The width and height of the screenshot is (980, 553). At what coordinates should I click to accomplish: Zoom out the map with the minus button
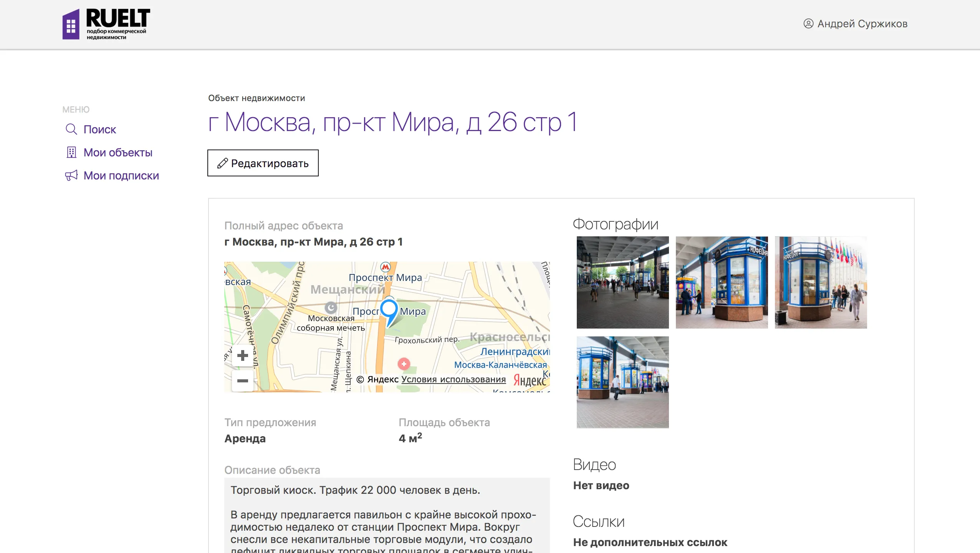[242, 381]
